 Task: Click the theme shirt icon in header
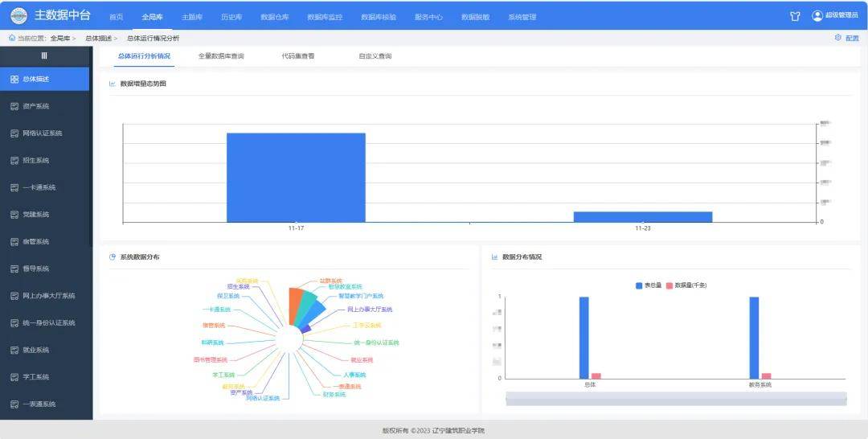(x=795, y=16)
